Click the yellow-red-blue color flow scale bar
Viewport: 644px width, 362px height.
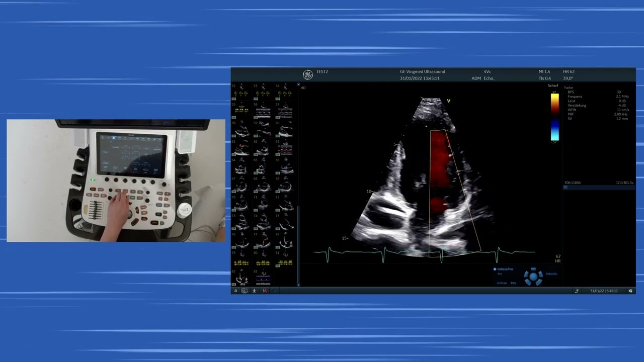point(554,117)
